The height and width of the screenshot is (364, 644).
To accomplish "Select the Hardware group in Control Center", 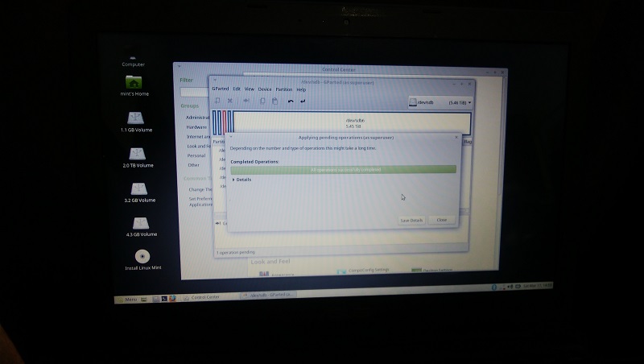I will point(196,127).
